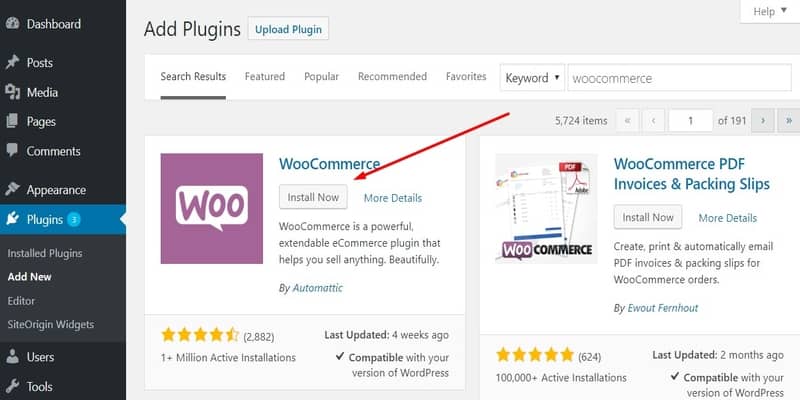The height and width of the screenshot is (400, 800).
Task: Open More Details for WooCommerce PDF Invoices
Action: coord(728,218)
